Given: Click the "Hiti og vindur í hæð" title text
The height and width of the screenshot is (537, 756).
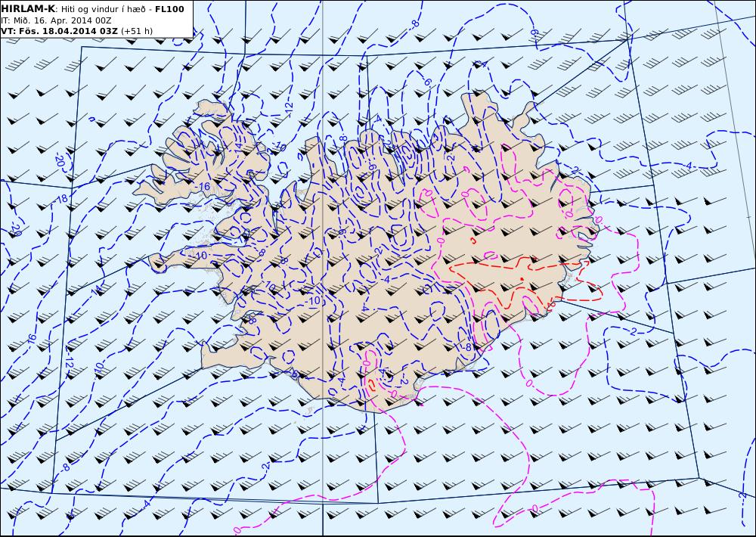Looking at the screenshot, I should coord(103,10).
